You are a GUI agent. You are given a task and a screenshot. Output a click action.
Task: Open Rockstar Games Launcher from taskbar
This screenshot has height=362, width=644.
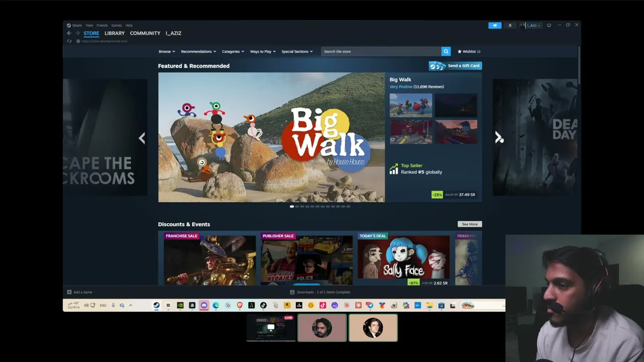[287, 305]
